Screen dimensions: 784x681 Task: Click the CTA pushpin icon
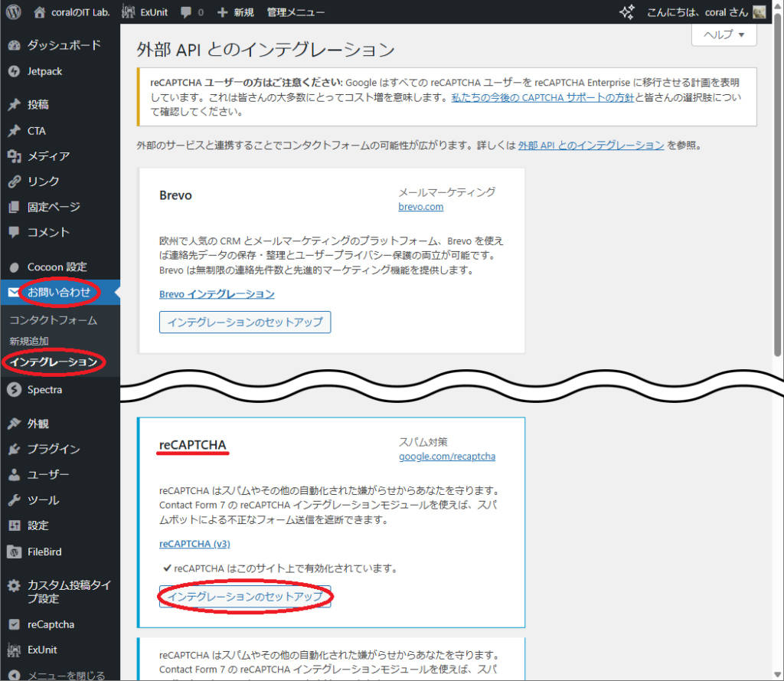pyautogui.click(x=14, y=131)
